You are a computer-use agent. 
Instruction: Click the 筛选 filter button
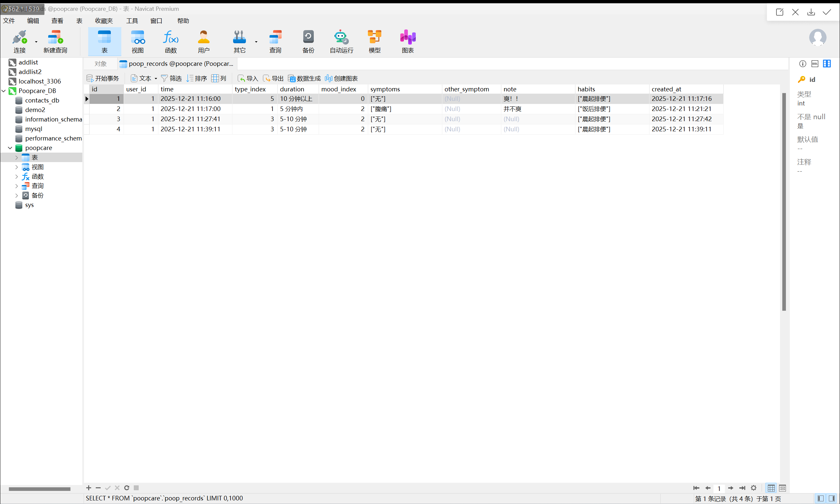coord(171,79)
